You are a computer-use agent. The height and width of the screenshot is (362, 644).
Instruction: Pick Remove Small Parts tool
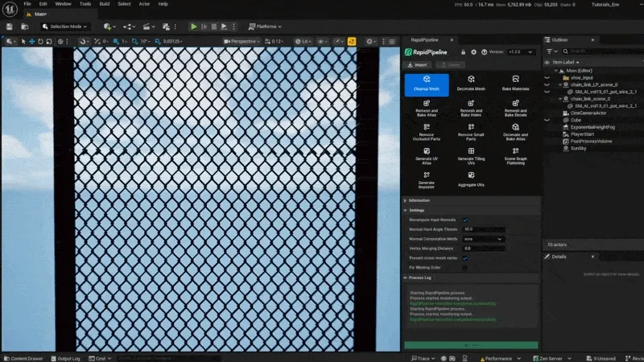tap(471, 132)
